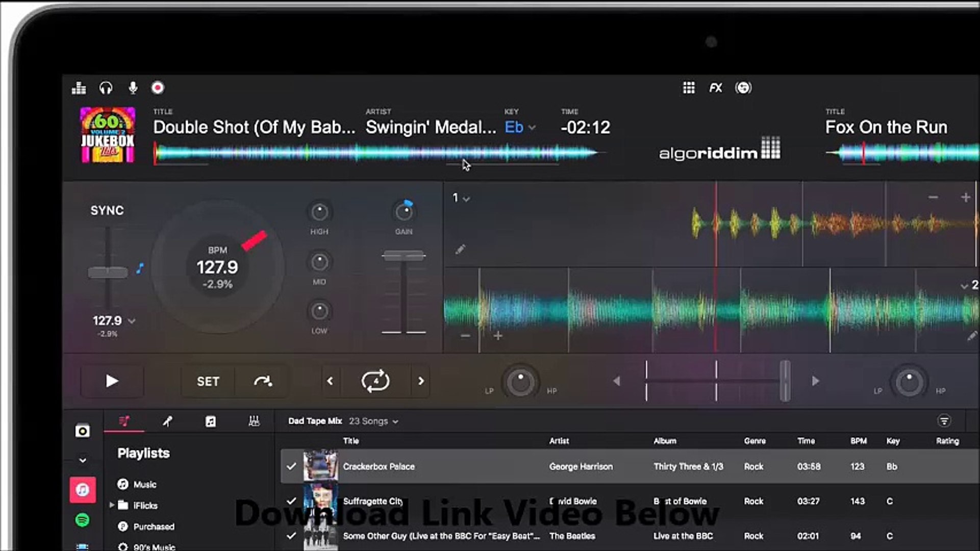Adjust the deck one tempo slider
Screen dimensions: 980x551
pyautogui.click(x=108, y=272)
